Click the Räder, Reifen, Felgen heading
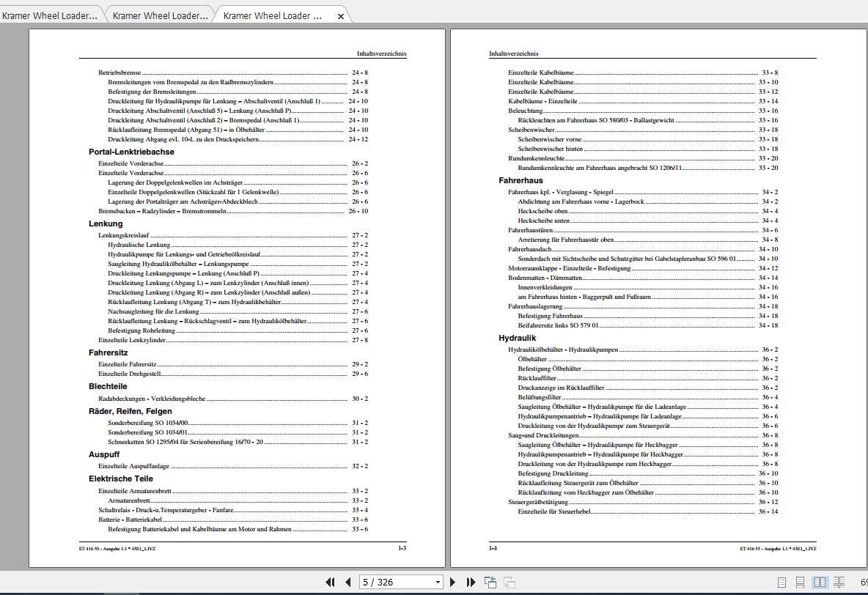Viewport: 868px width, 595px height. pos(130,411)
